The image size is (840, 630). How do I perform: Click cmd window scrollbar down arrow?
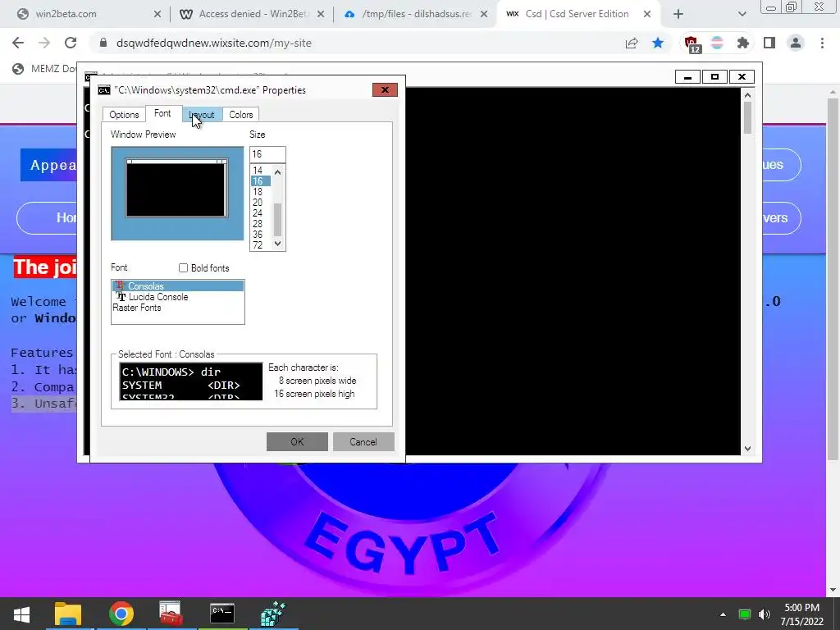[747, 449]
